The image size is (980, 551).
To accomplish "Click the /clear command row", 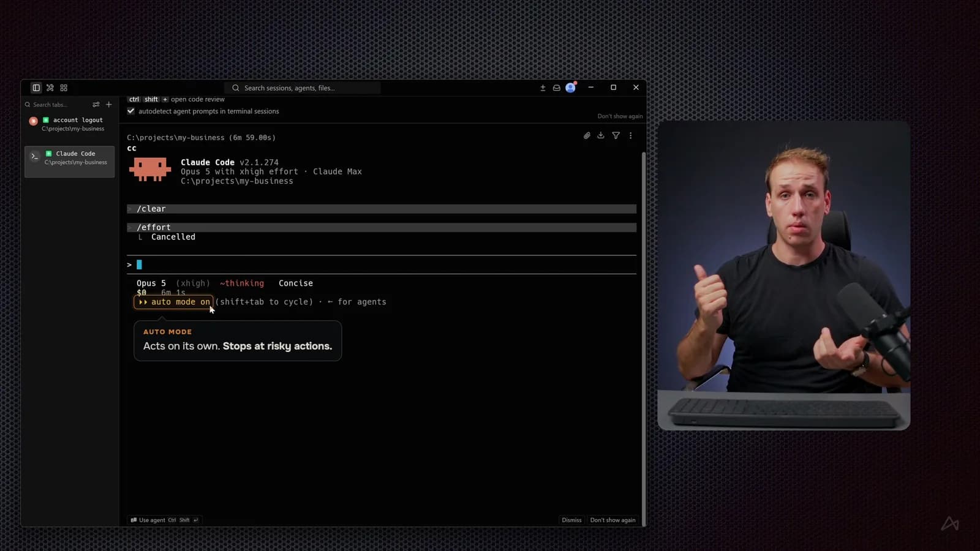I will (382, 209).
